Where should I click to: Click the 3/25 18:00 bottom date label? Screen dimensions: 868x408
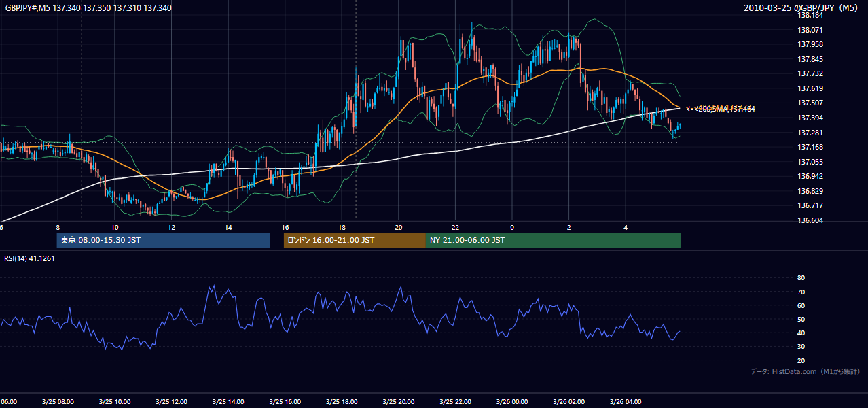(x=342, y=402)
